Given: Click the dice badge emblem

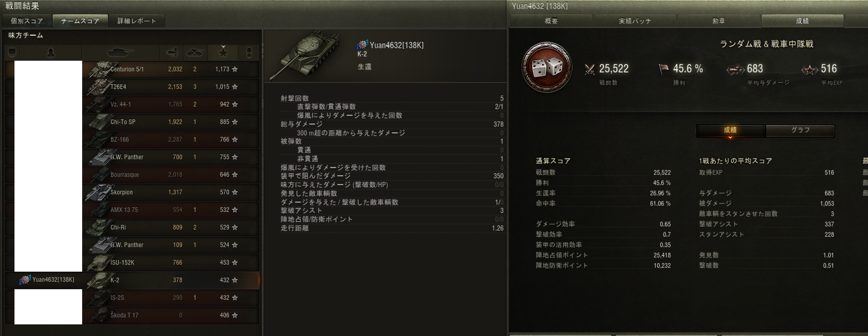Looking at the screenshot, I should [x=547, y=67].
